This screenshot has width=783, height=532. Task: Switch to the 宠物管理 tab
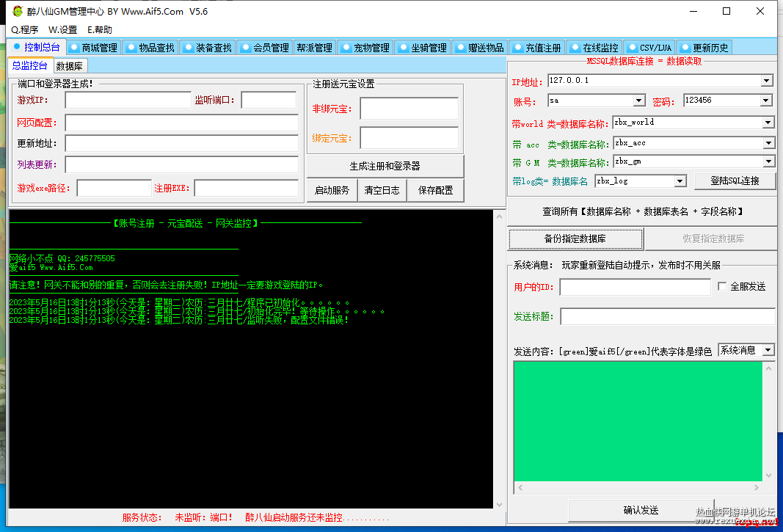pos(365,48)
